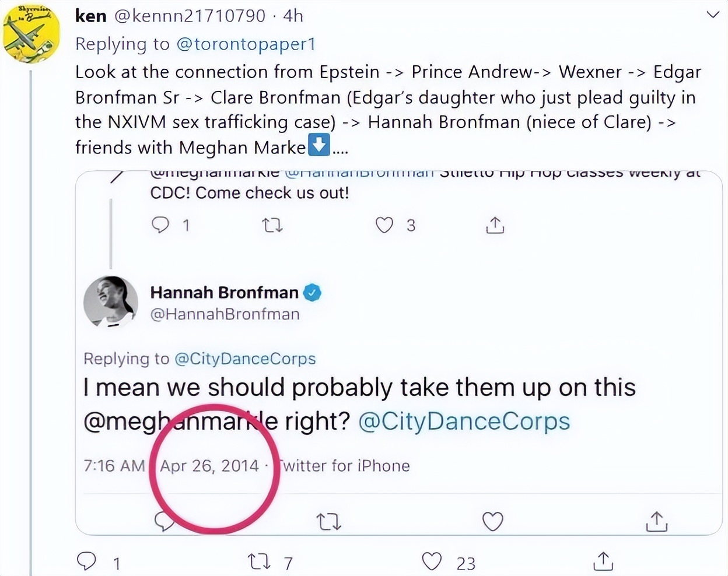The width and height of the screenshot is (728, 576).
Task: Retweet Hannah Bronfman's quoted tweet
Action: (x=328, y=521)
